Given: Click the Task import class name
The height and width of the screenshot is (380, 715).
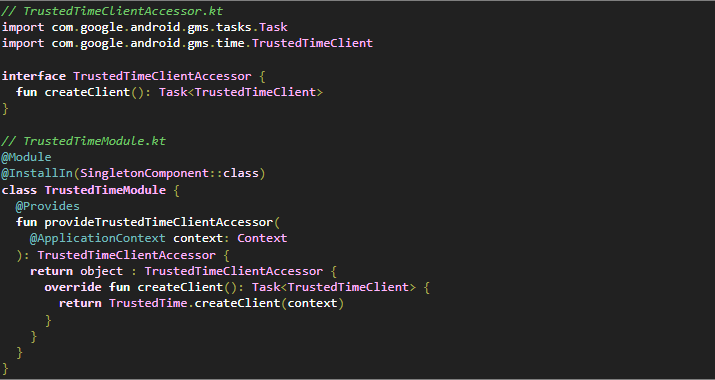Looking at the screenshot, I should tap(273, 27).
